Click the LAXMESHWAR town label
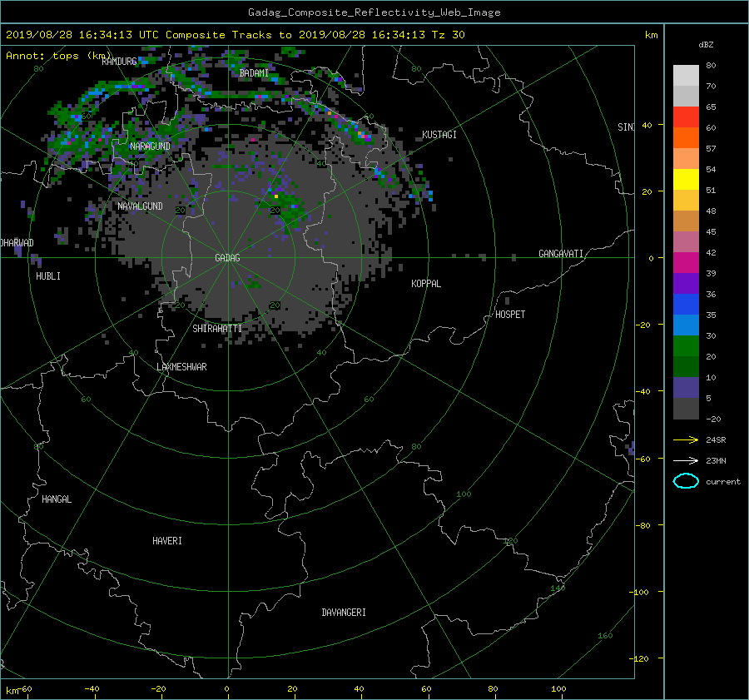 tap(181, 367)
